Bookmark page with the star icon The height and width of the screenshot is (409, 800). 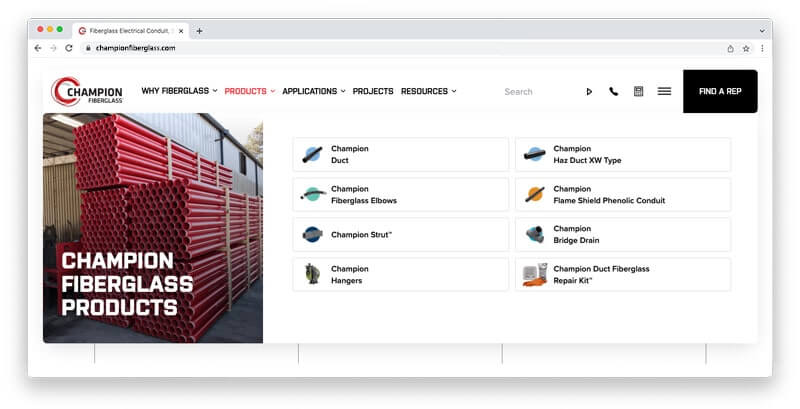[x=746, y=48]
